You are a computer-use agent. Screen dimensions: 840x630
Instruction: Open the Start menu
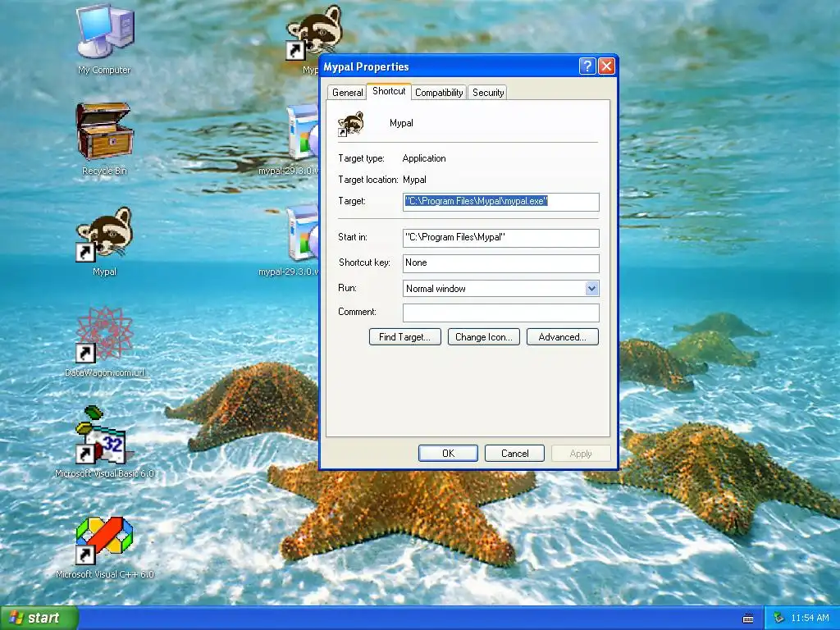click(x=39, y=618)
